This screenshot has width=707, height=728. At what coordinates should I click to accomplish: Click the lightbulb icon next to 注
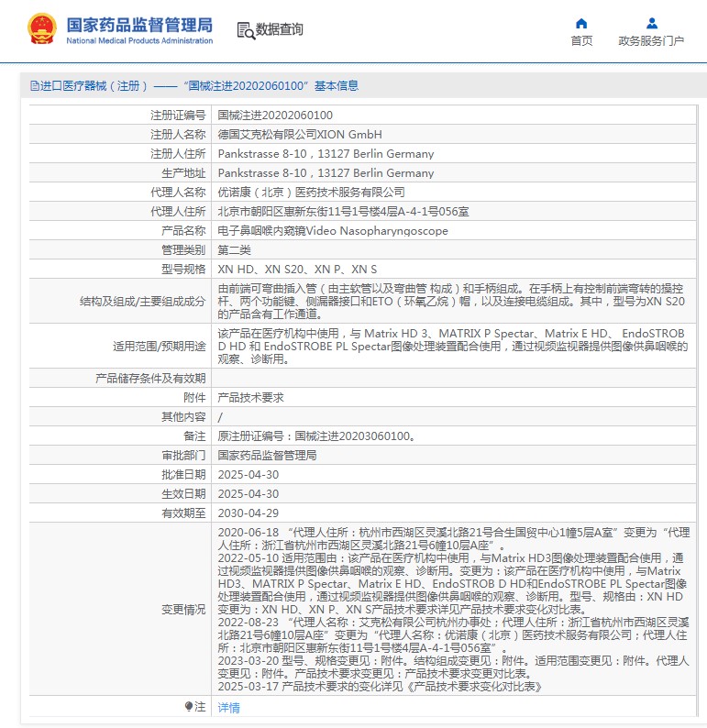189,707
